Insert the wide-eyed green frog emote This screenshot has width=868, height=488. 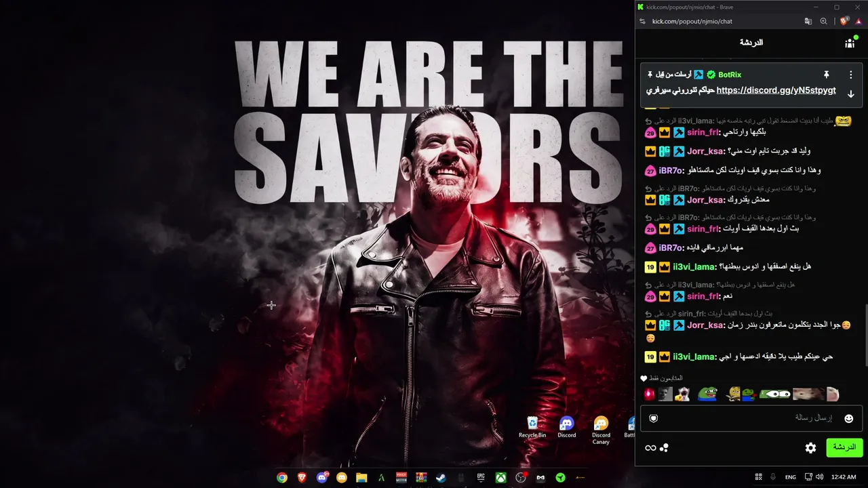coord(775,394)
